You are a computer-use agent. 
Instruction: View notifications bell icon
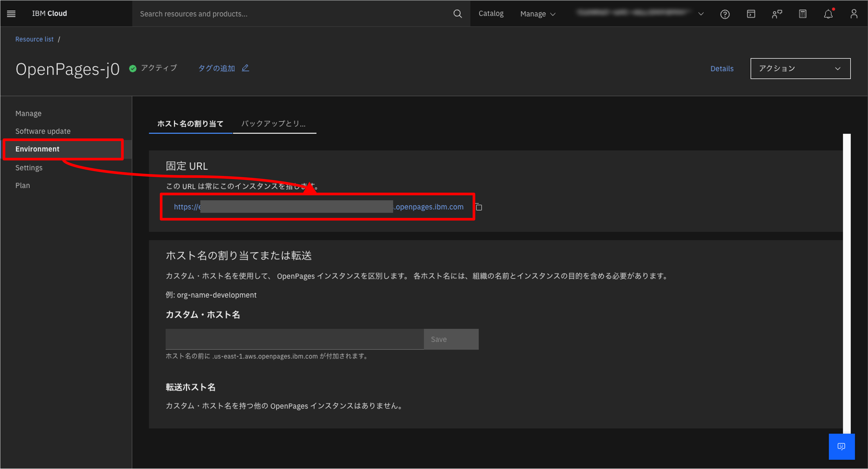coord(828,14)
